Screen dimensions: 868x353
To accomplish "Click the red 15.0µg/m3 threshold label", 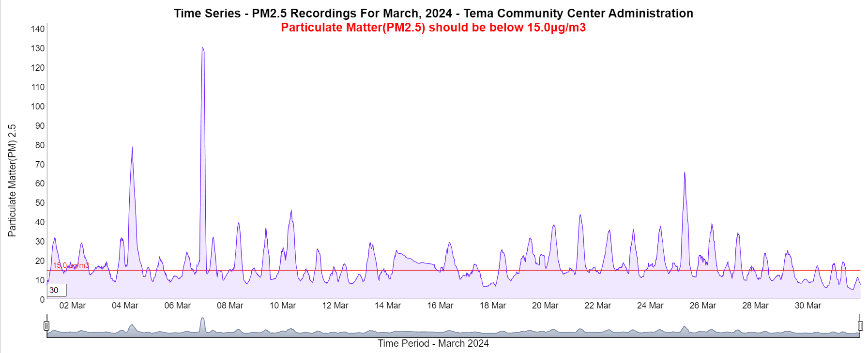I will tap(71, 265).
